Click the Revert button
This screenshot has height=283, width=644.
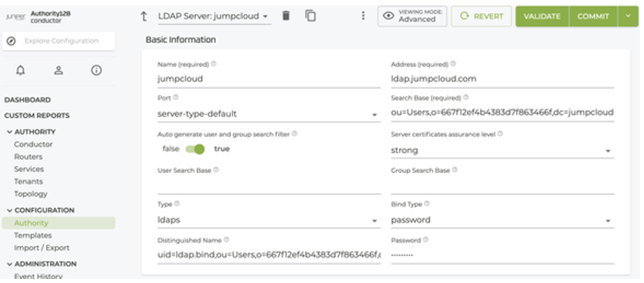481,16
